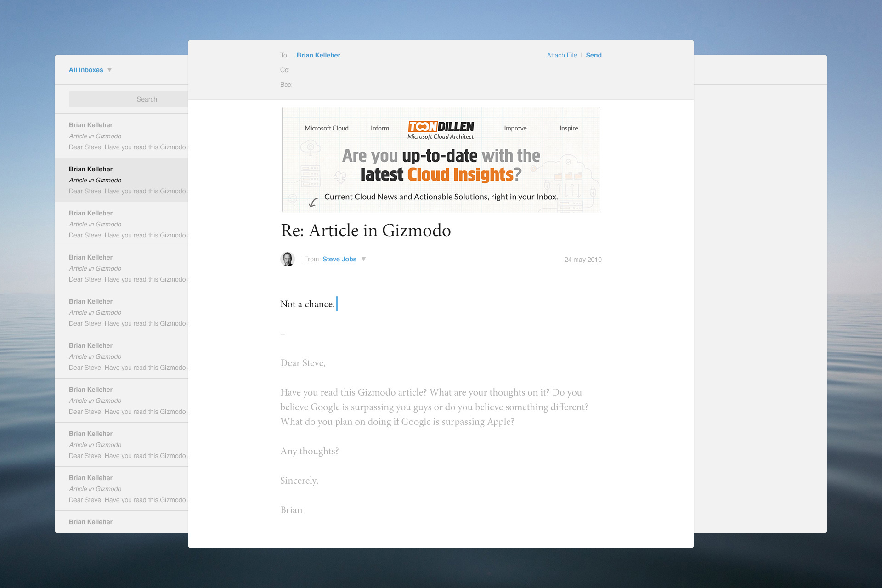
Task: Click the quoted paragraph about the Gizmodo article
Action: pos(434,407)
